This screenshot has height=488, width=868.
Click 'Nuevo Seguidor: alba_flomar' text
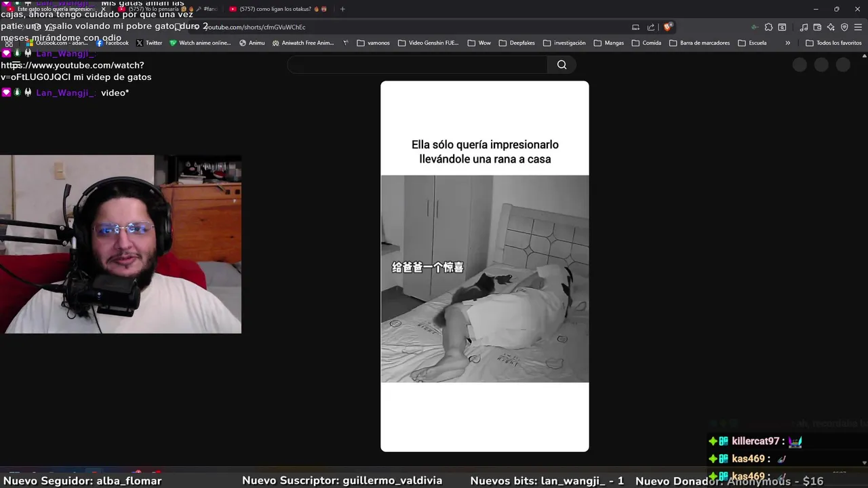click(83, 481)
